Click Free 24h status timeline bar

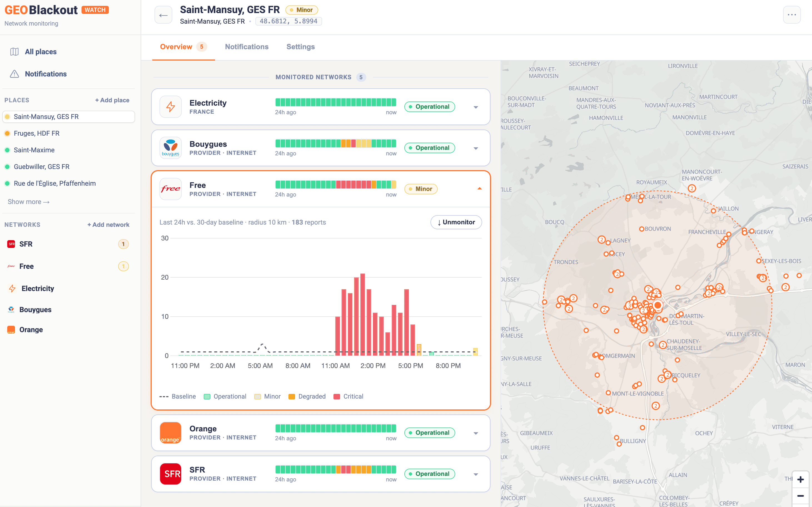(x=336, y=184)
